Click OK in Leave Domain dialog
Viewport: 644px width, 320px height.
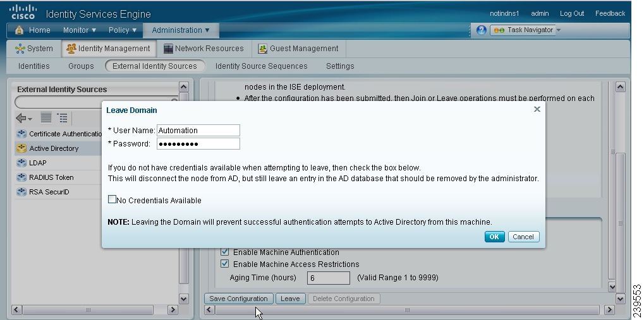point(494,237)
